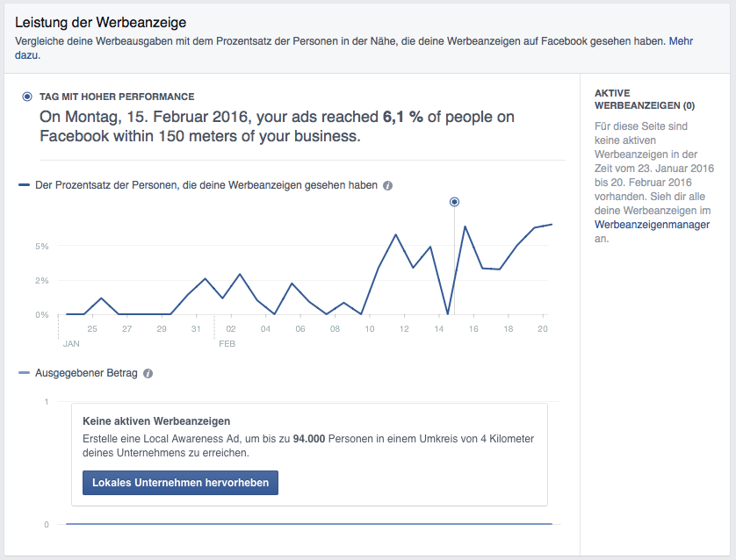This screenshot has width=736, height=560.
Task: Click the AKTIVE WERBEANZEIGEN (0) heading
Action: [x=645, y=99]
